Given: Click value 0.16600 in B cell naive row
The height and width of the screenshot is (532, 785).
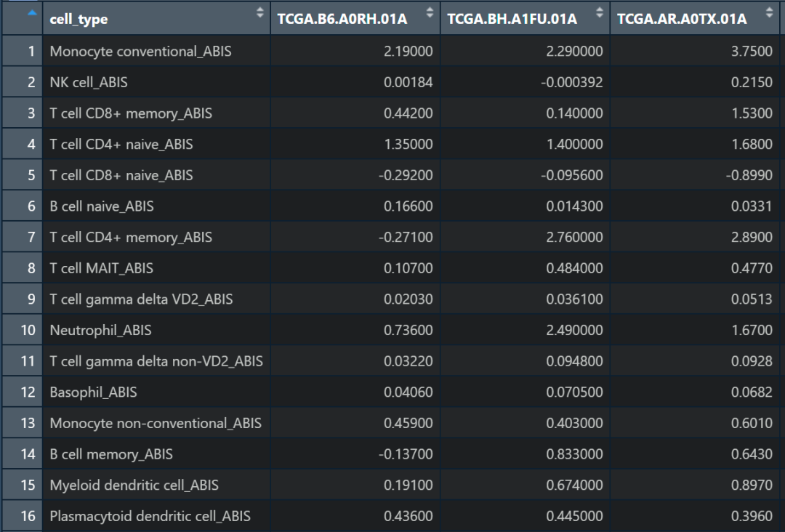Looking at the screenshot, I should pos(408,206).
